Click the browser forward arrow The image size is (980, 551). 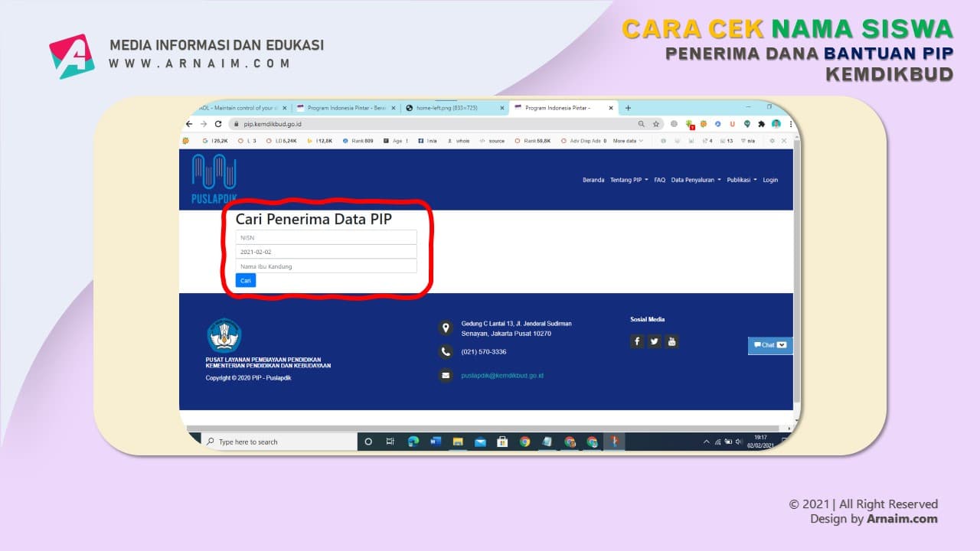[x=204, y=124]
